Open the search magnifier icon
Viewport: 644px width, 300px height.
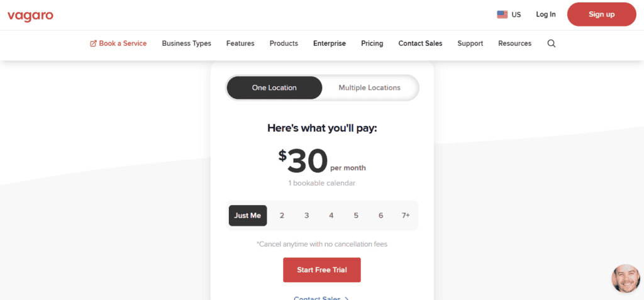click(x=552, y=43)
